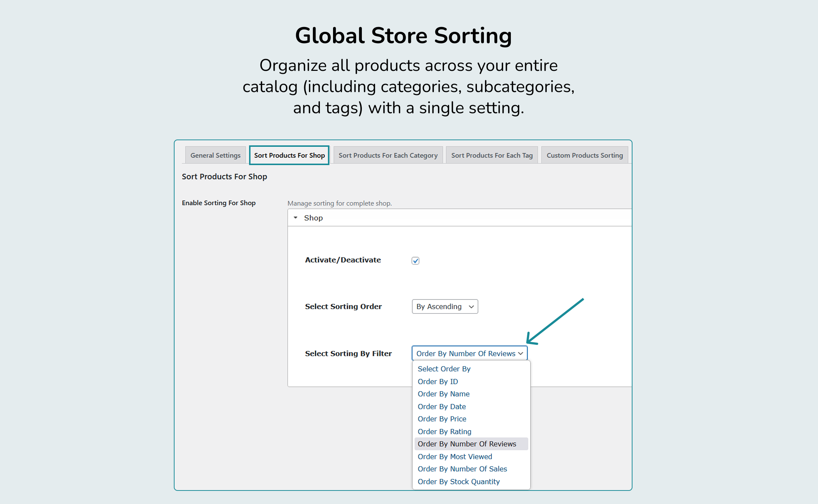This screenshot has width=818, height=504.
Task: Choose Order By Number Of Reviews option
Action: [x=467, y=444]
